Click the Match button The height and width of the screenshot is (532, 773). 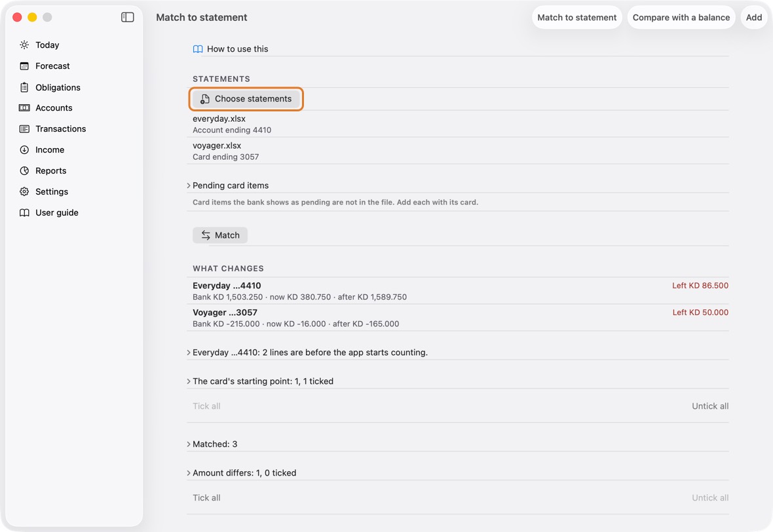220,235
